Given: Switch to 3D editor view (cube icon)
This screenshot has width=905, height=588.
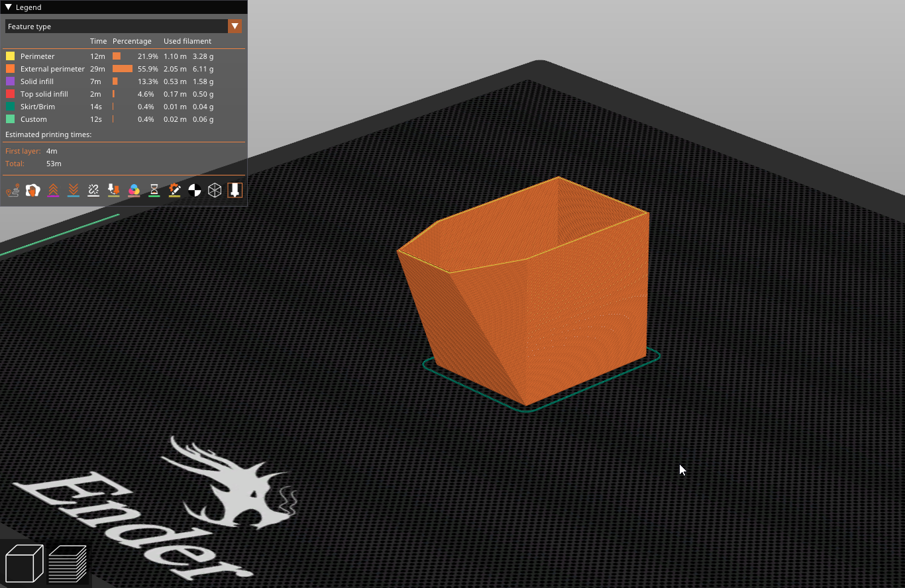Looking at the screenshot, I should pyautogui.click(x=25, y=563).
